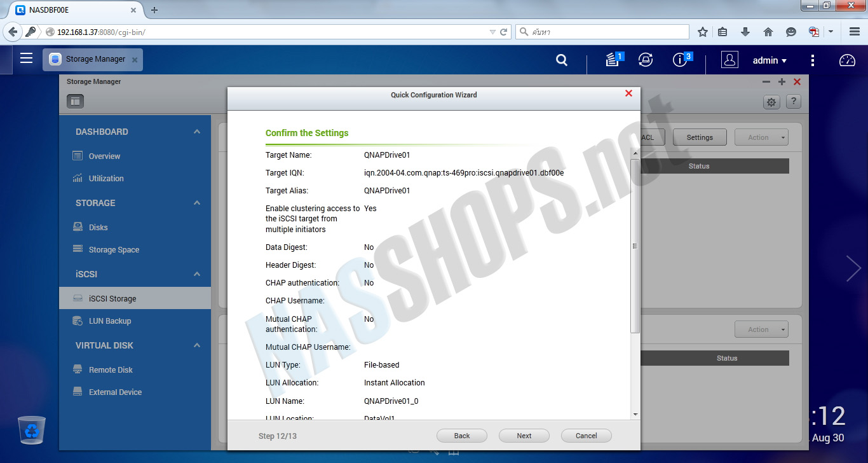868x463 pixels.
Task: Click the Target IQN value text
Action: [464, 173]
